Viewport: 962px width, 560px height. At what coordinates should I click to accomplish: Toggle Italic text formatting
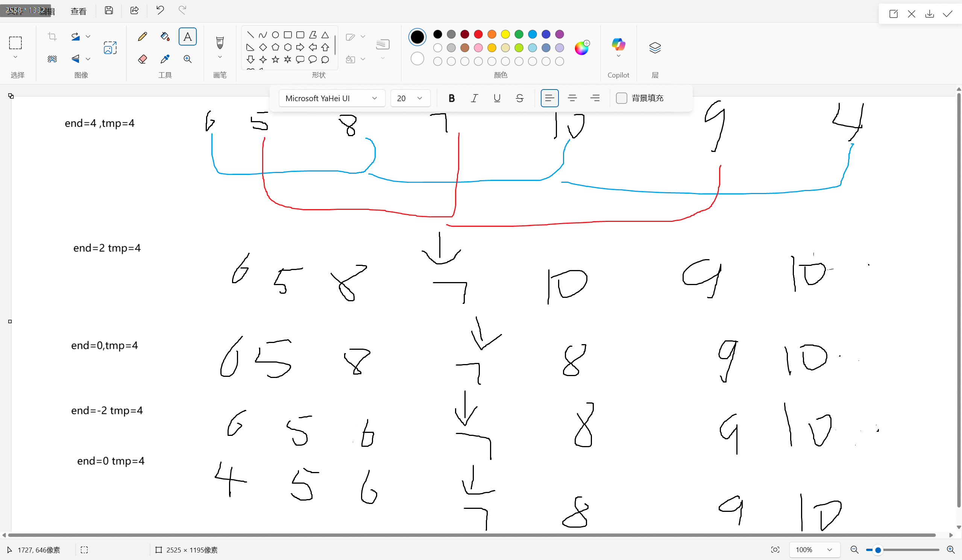pyautogui.click(x=474, y=98)
